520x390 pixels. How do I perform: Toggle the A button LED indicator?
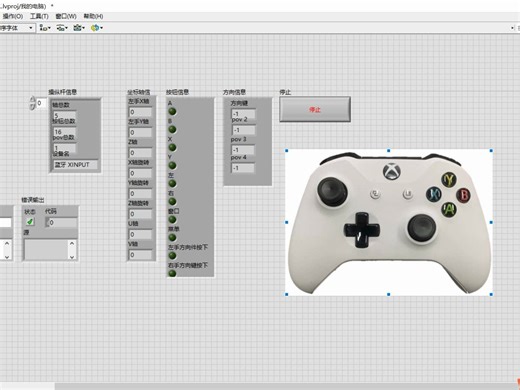point(172,112)
